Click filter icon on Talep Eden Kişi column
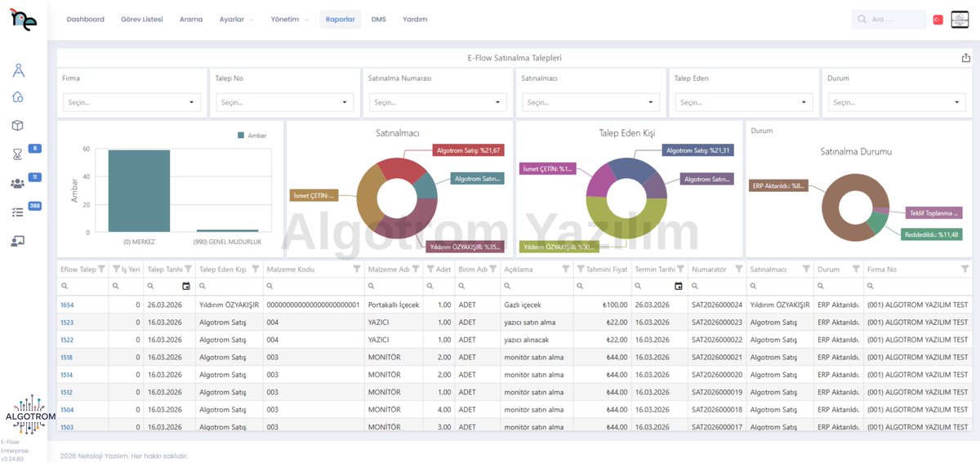This screenshot has width=980, height=463. click(255, 269)
